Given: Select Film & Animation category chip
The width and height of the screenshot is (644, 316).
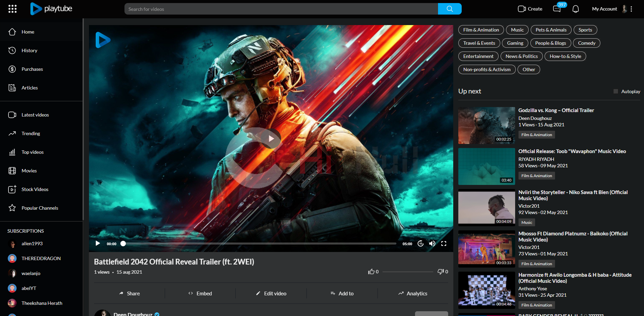Looking at the screenshot, I should coord(481,30).
